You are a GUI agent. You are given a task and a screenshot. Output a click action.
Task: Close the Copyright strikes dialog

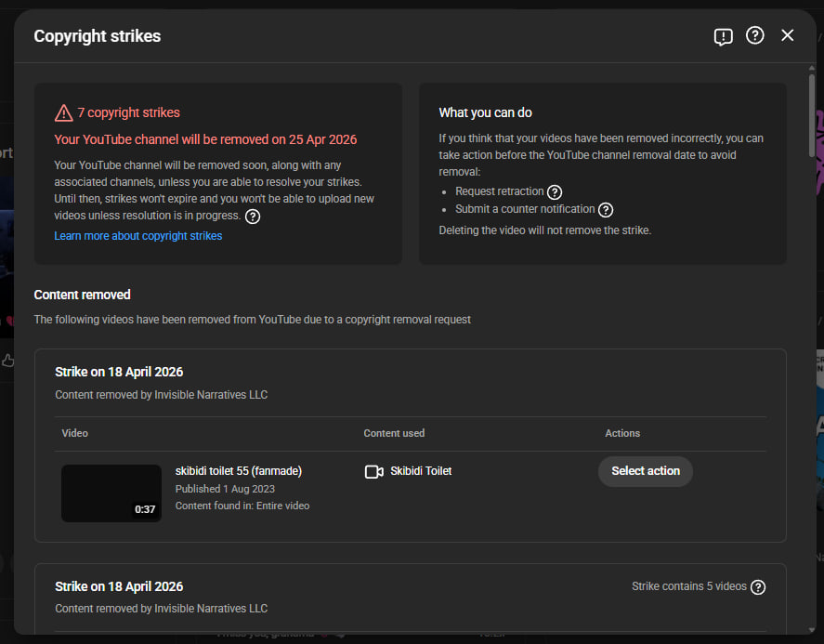(x=787, y=35)
